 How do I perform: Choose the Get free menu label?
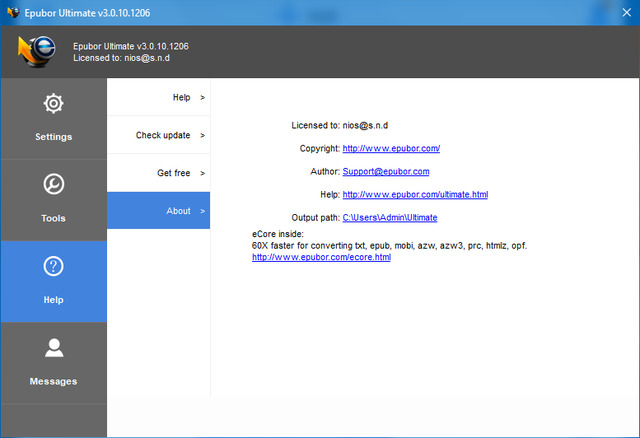[173, 173]
